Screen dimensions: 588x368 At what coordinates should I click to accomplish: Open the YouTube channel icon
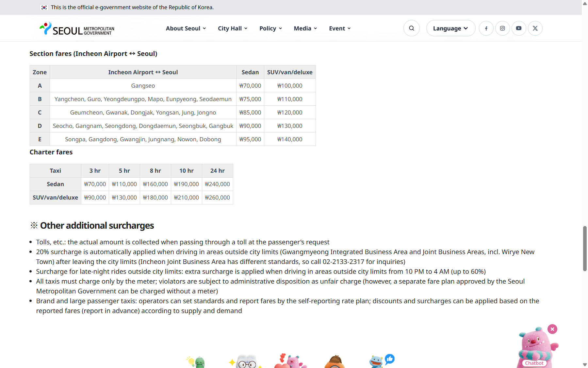(x=519, y=28)
